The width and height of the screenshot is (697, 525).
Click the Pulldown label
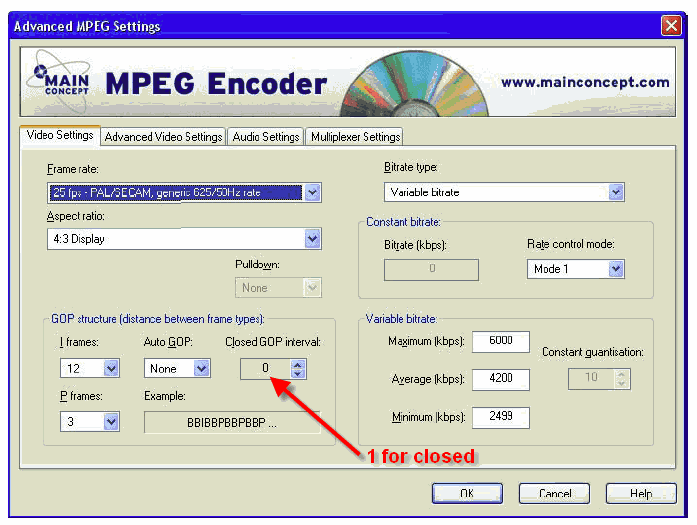point(257,265)
